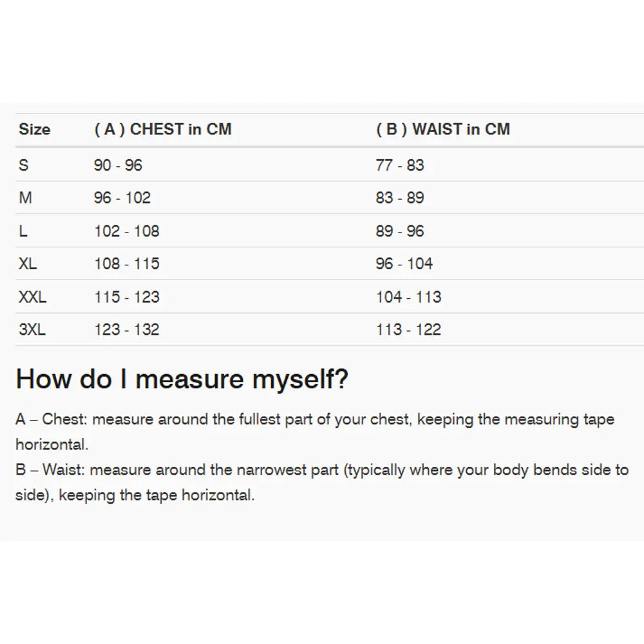This screenshot has height=644, width=644.
Task: Select the XL size row label
Action: point(28,264)
